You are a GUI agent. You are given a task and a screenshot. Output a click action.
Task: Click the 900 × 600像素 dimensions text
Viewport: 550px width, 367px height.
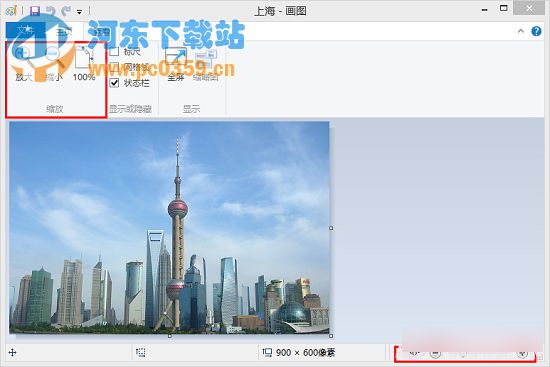(306, 352)
